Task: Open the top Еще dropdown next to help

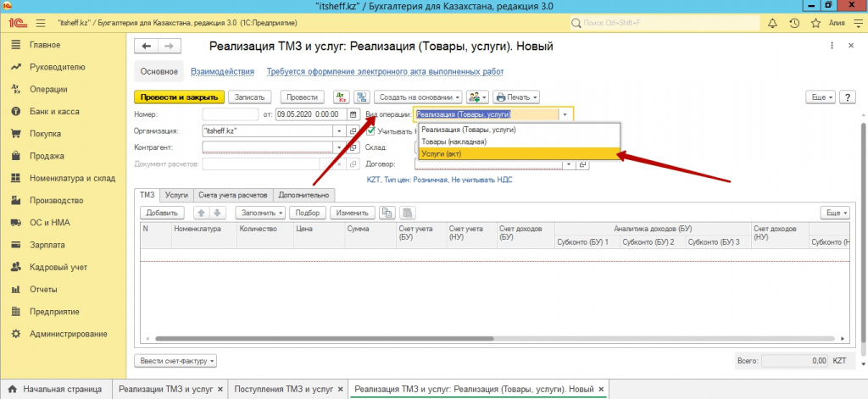Action: click(820, 97)
